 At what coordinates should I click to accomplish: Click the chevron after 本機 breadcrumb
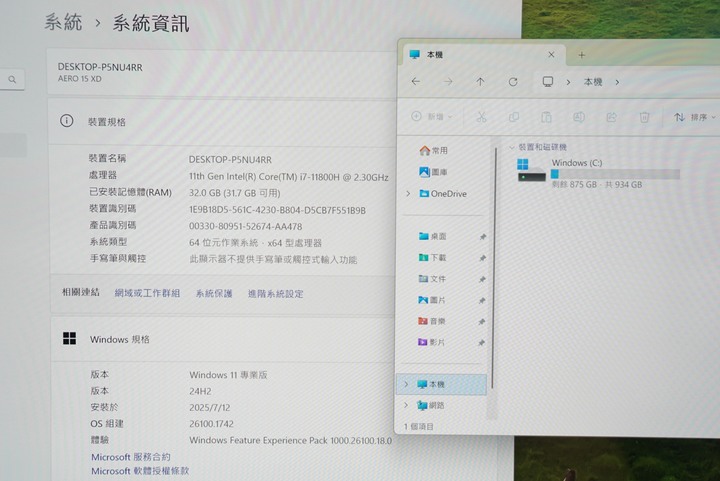click(617, 82)
